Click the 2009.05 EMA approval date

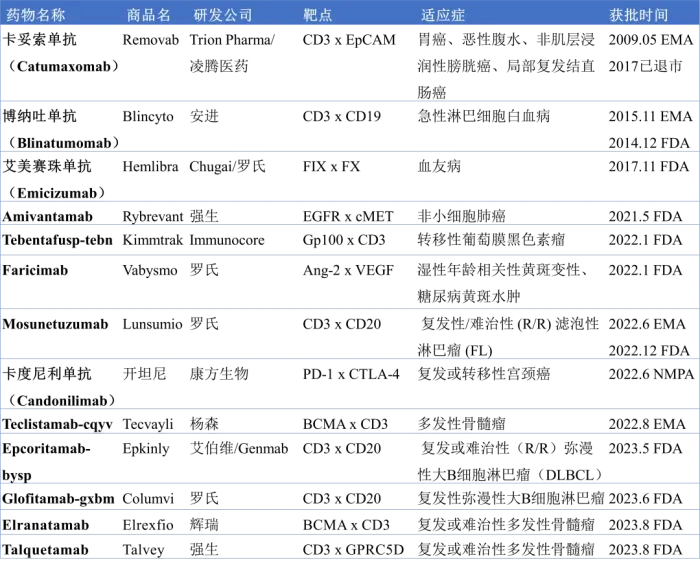(x=650, y=40)
